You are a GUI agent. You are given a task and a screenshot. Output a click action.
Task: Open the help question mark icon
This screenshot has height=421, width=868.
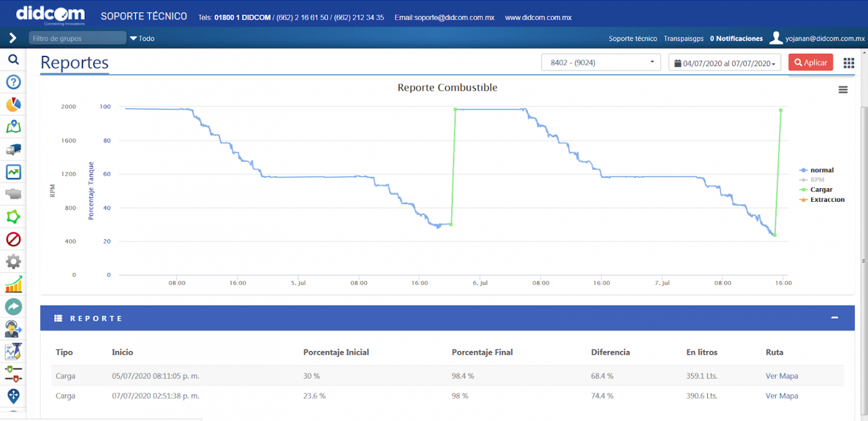pyautogui.click(x=13, y=83)
